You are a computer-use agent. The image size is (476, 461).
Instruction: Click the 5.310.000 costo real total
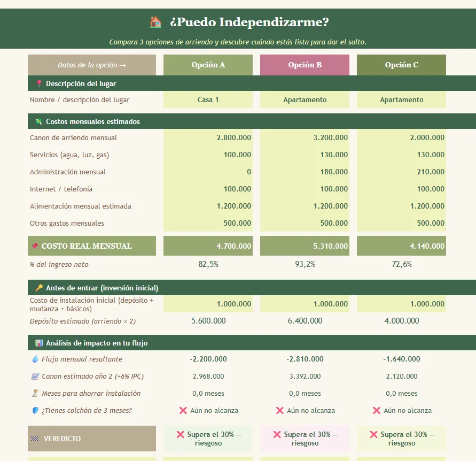[305, 246]
